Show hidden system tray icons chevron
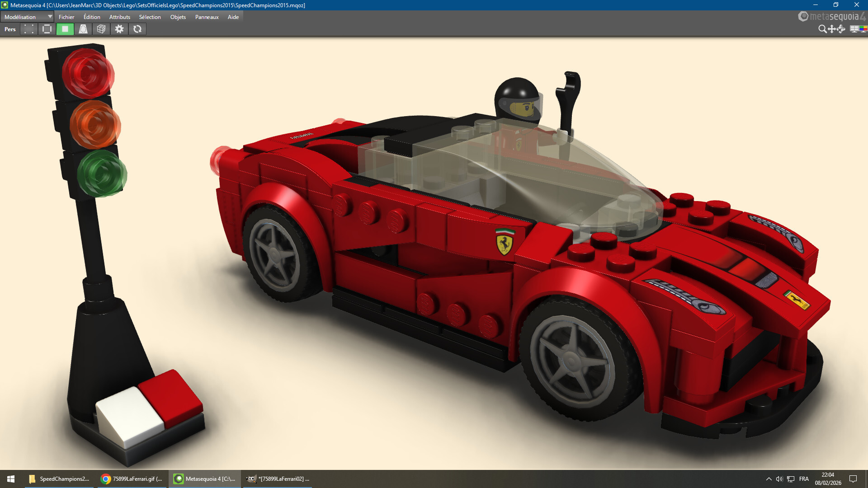868x488 pixels. [x=769, y=479]
